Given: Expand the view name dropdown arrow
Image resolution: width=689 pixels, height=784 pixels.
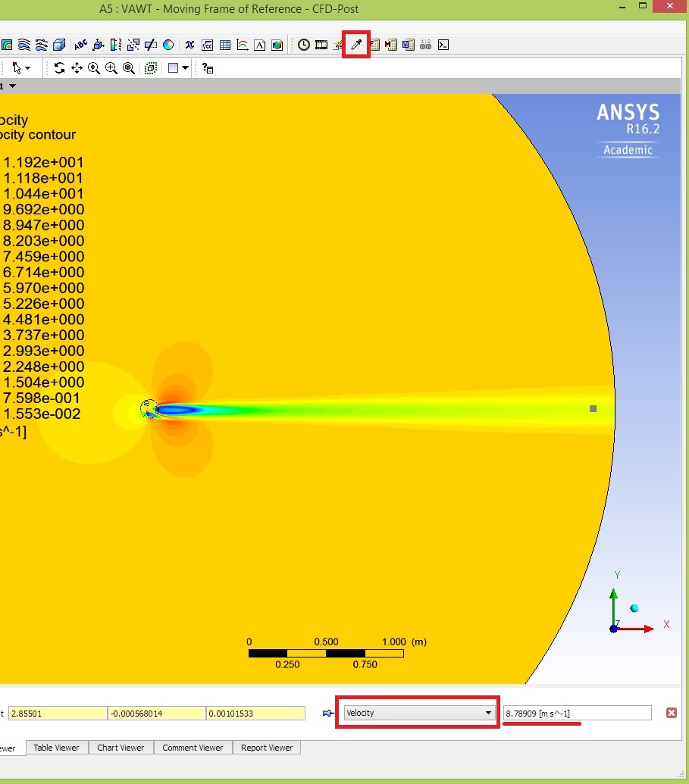Looking at the screenshot, I should coord(13,86).
